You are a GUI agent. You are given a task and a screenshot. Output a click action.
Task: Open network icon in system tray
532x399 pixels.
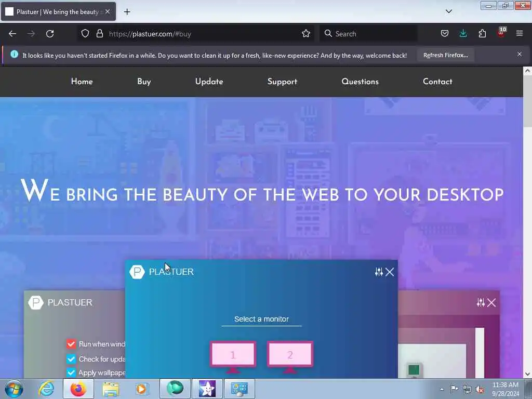click(467, 389)
